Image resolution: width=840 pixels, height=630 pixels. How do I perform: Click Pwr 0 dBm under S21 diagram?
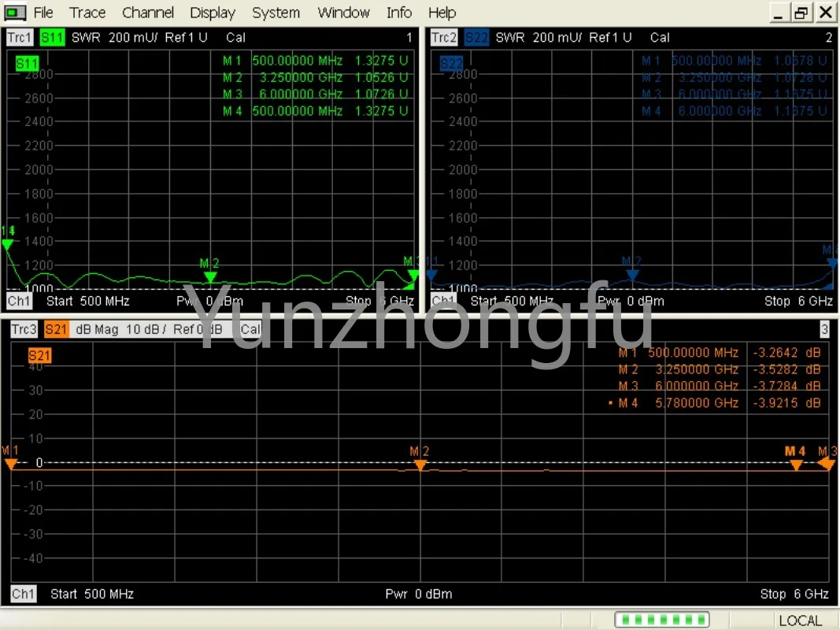tap(419, 594)
